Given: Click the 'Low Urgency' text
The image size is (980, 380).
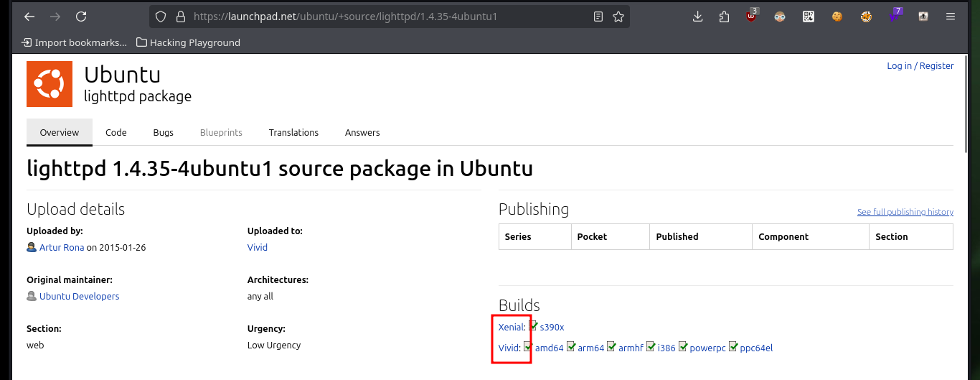Looking at the screenshot, I should [274, 345].
